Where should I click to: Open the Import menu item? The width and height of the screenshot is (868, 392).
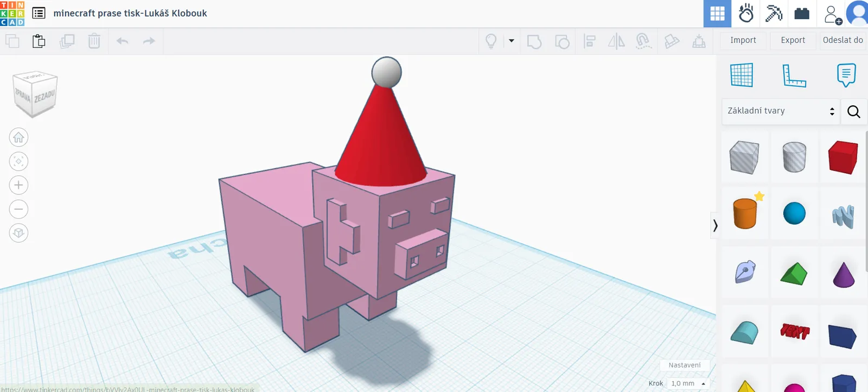pos(743,40)
